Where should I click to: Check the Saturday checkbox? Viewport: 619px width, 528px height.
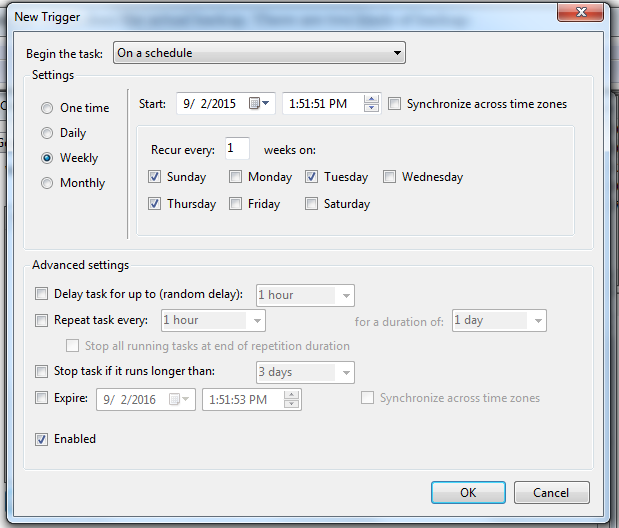coord(311,204)
